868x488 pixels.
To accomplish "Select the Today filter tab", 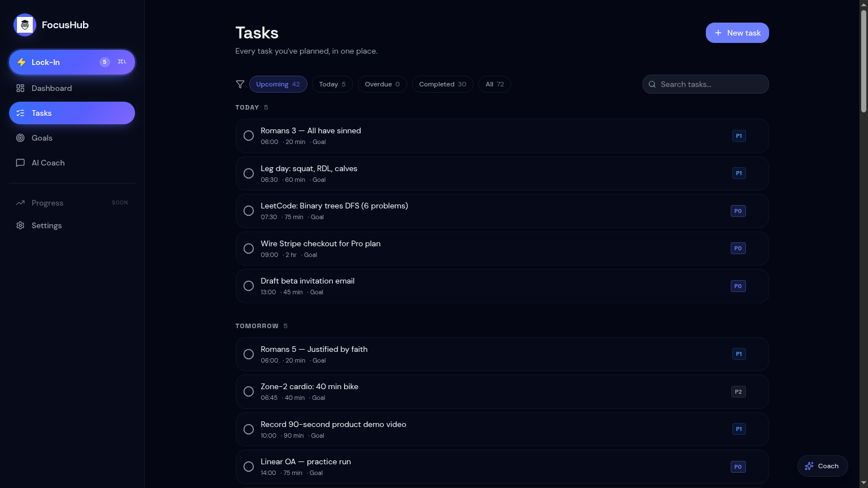I will pyautogui.click(x=332, y=84).
